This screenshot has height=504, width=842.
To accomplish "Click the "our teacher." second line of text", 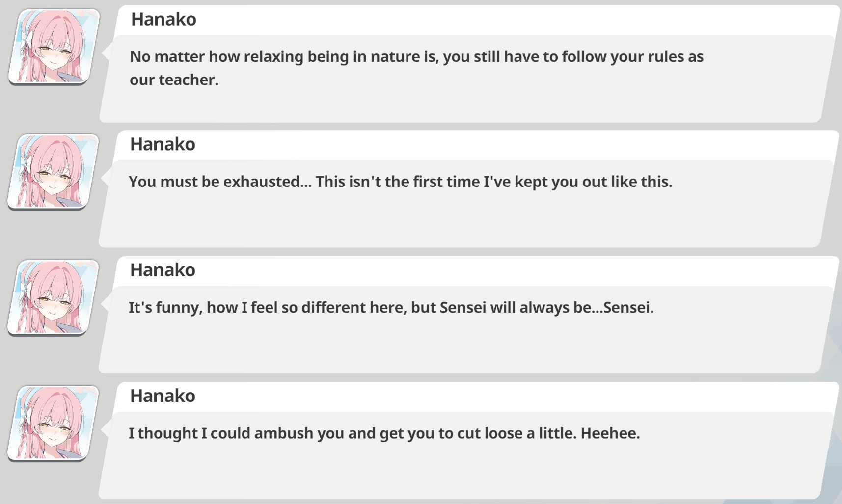I will (x=174, y=80).
